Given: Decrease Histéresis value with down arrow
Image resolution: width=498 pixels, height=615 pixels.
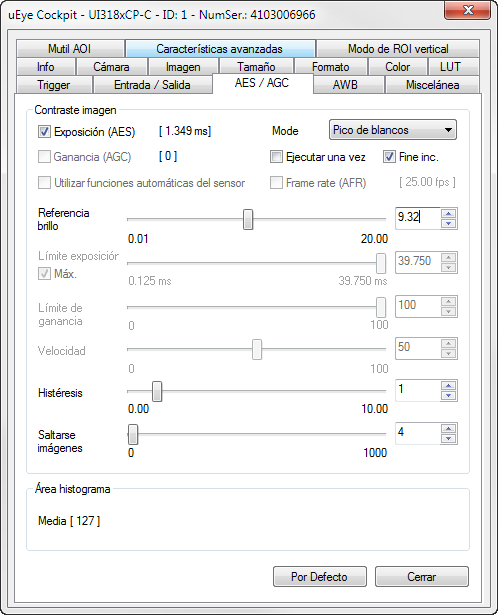Looking at the screenshot, I should coord(449,395).
